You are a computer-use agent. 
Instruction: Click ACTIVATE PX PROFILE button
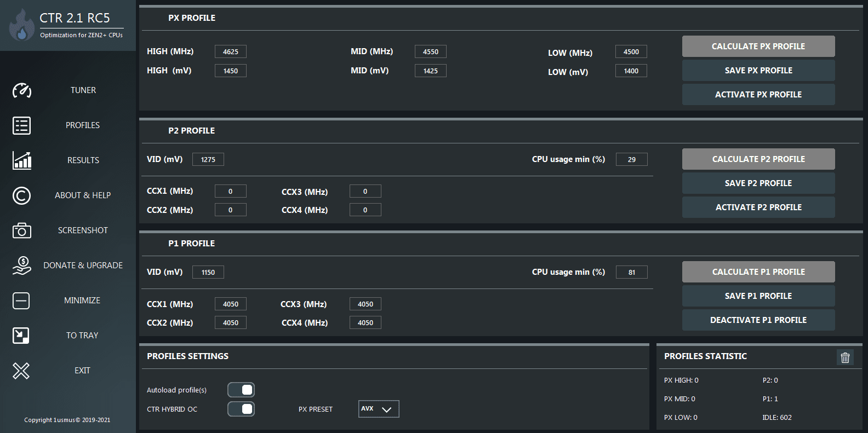[758, 95]
